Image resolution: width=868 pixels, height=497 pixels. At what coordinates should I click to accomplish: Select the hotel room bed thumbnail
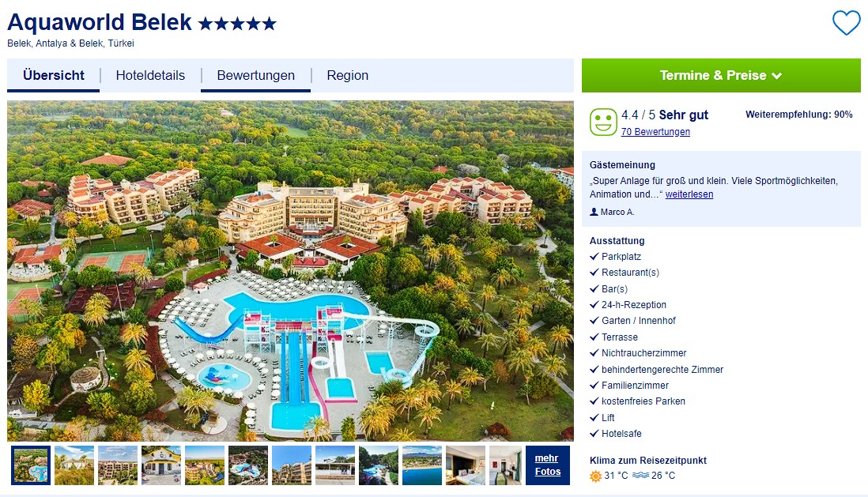tap(466, 465)
